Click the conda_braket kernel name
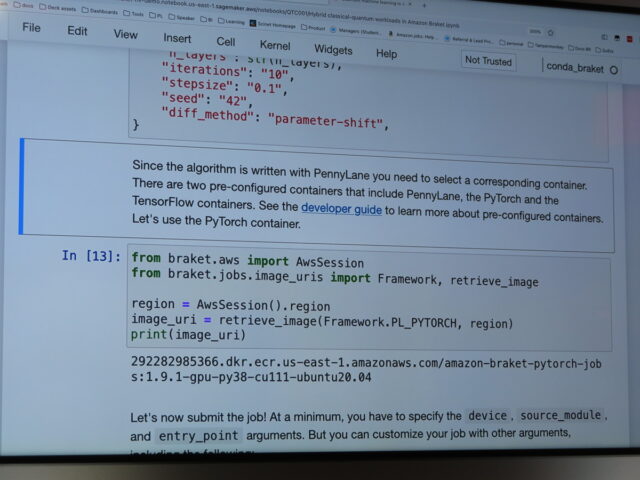 (575, 67)
